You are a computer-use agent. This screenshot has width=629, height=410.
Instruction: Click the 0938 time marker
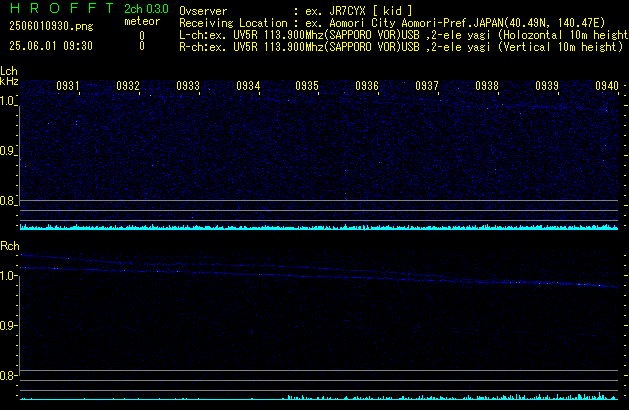pos(487,86)
